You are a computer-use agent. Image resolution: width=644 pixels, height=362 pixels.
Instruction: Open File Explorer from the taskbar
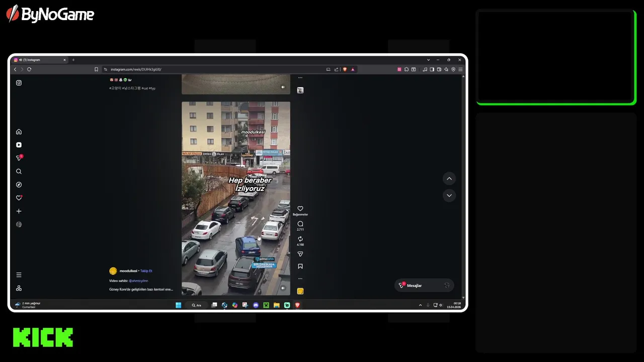tap(276, 305)
